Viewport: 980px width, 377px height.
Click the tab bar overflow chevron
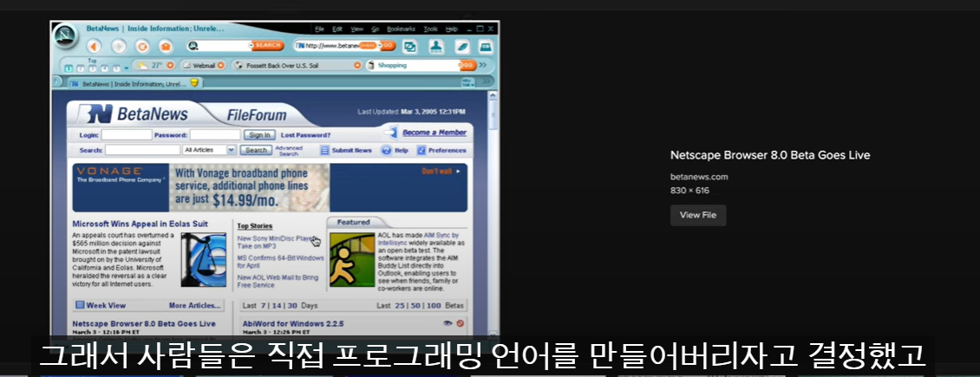(x=487, y=81)
